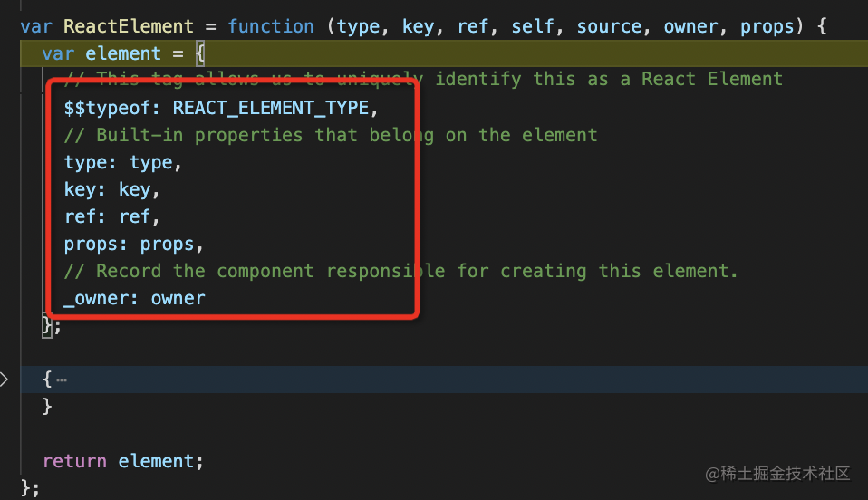
Task: Click the element identifier after return
Action: click(x=156, y=461)
